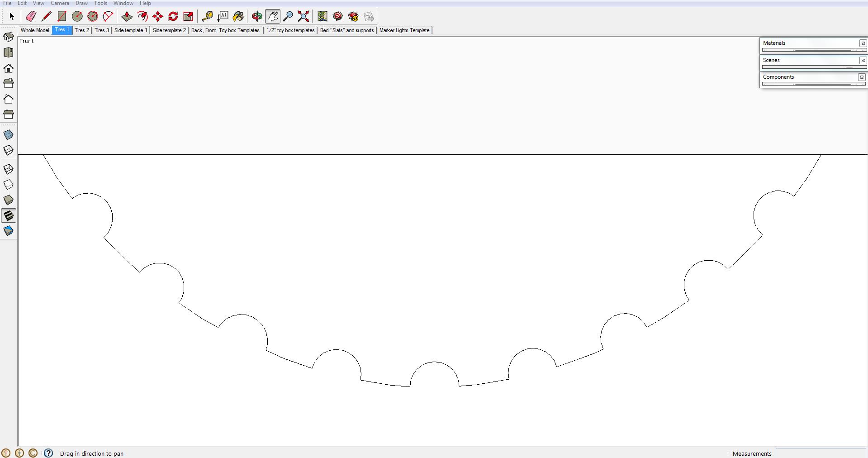This screenshot has height=458, width=868.
Task: Activate the Circle drawing tool
Action: 77,17
